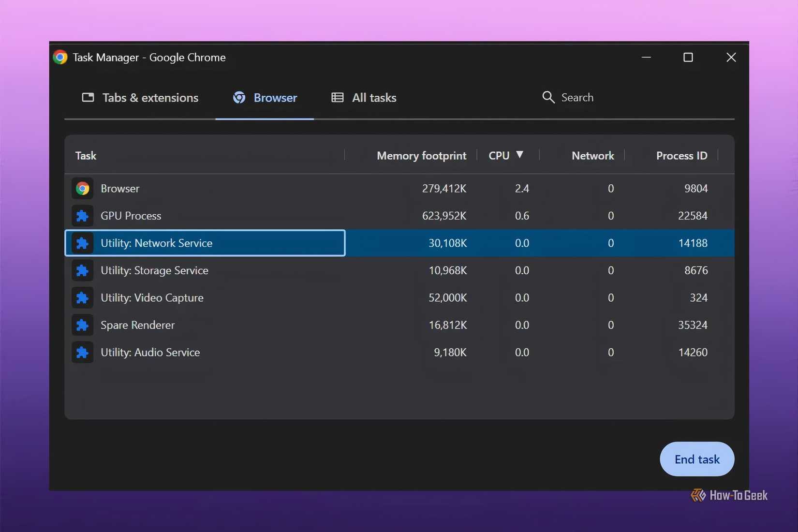798x532 pixels.
Task: Click the GPU Process puzzle icon
Action: click(83, 216)
